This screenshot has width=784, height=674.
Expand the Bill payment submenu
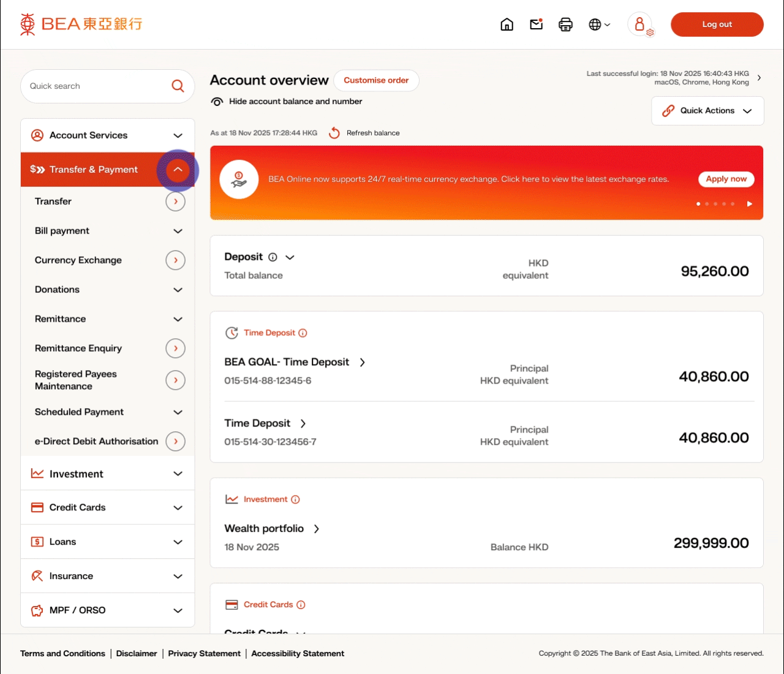[x=178, y=231]
